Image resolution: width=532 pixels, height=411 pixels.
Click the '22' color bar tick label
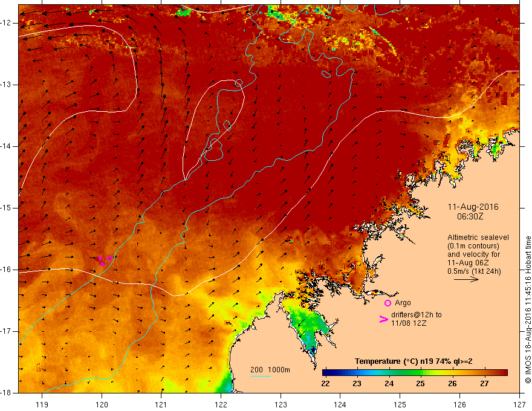point(325,384)
